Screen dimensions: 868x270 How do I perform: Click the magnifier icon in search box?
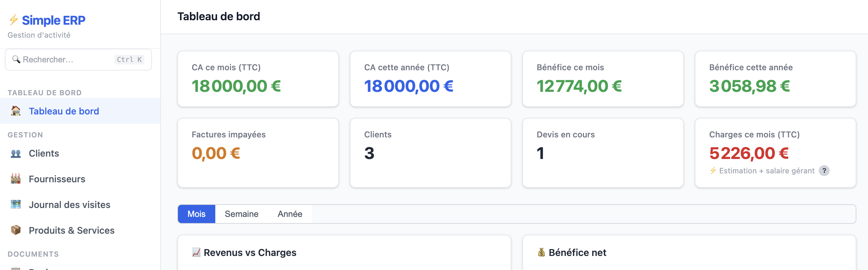click(16, 59)
